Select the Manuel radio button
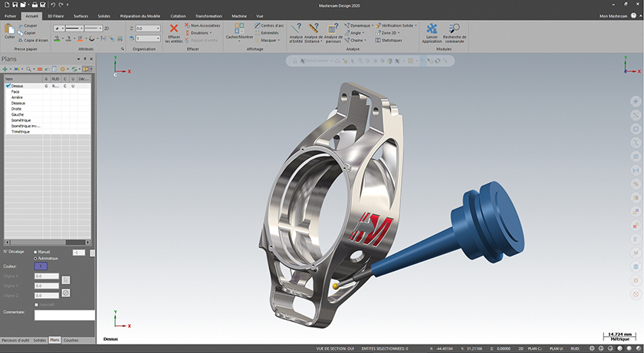The height and width of the screenshot is (353, 644). (35, 252)
